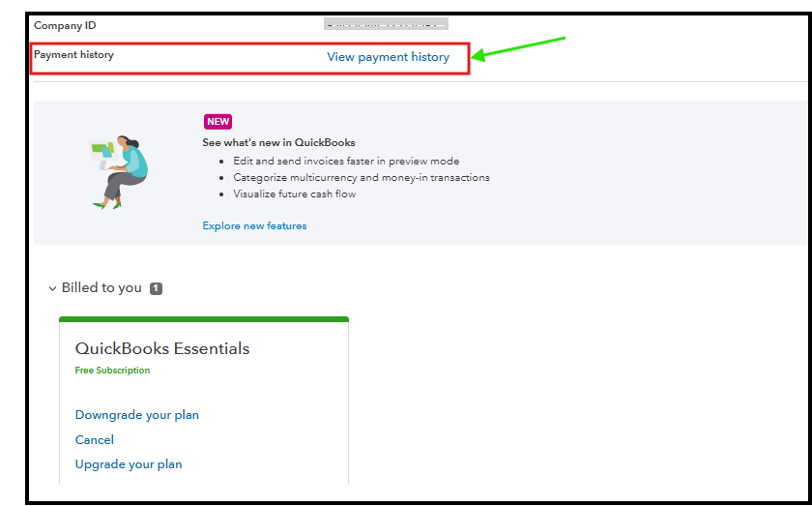Choose Upgrade your plan
Screen dimensions: 812x506
(129, 464)
